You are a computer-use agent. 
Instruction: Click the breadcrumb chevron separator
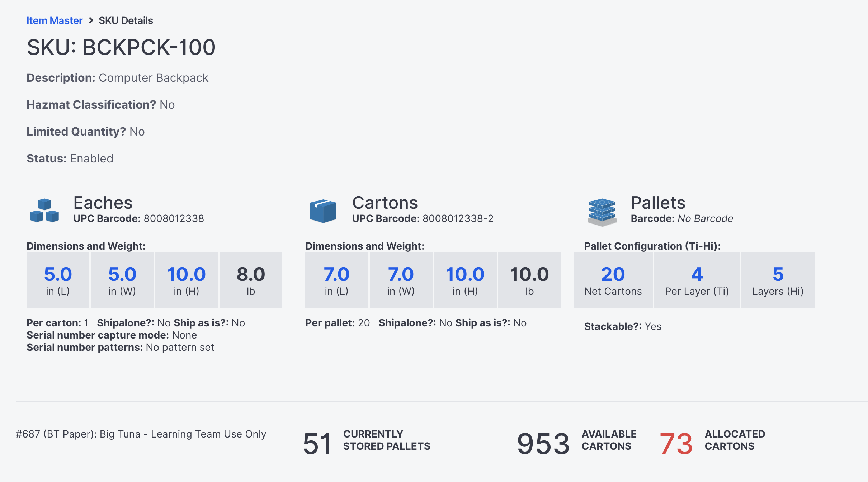click(x=91, y=20)
